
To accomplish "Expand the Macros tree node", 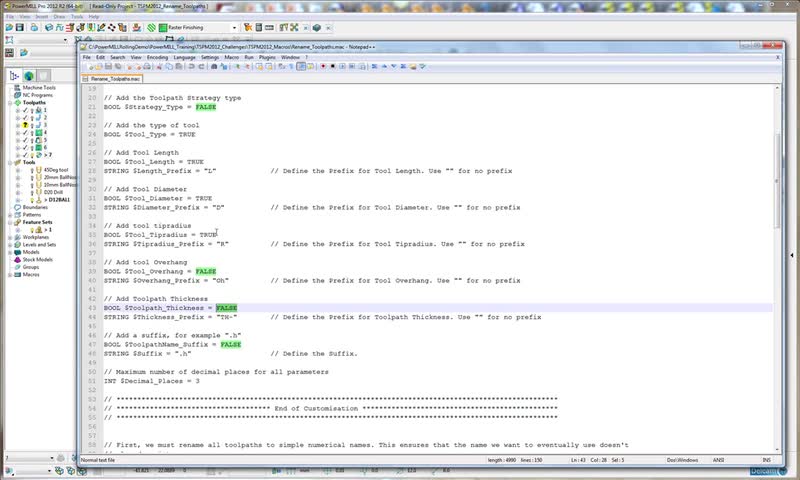I will click(x=10, y=274).
